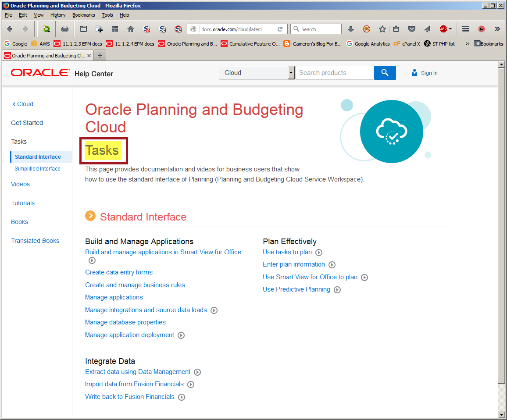This screenshot has height=420, width=507.
Task: Open a new tab with plus button
Action: pyautogui.click(x=100, y=56)
